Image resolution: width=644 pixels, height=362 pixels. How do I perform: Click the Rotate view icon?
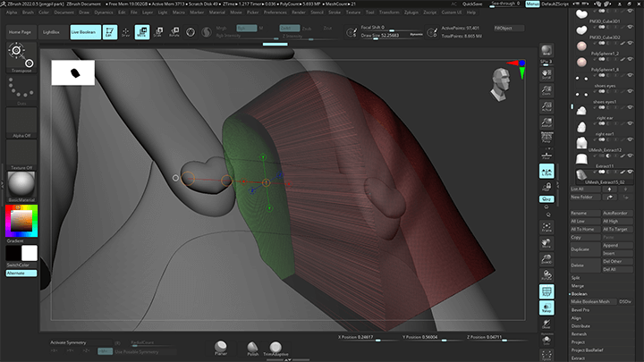coord(547,274)
